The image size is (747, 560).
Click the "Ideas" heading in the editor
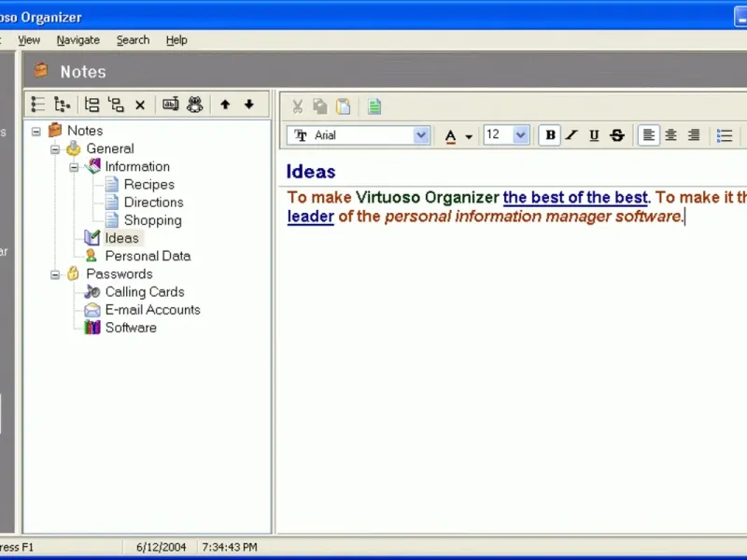pyautogui.click(x=311, y=172)
